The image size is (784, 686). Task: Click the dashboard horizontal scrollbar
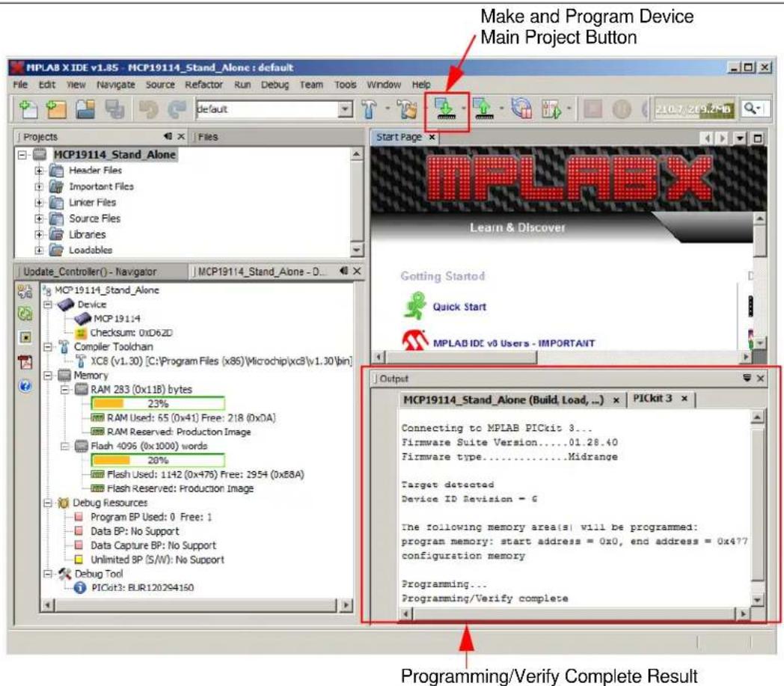[196, 605]
